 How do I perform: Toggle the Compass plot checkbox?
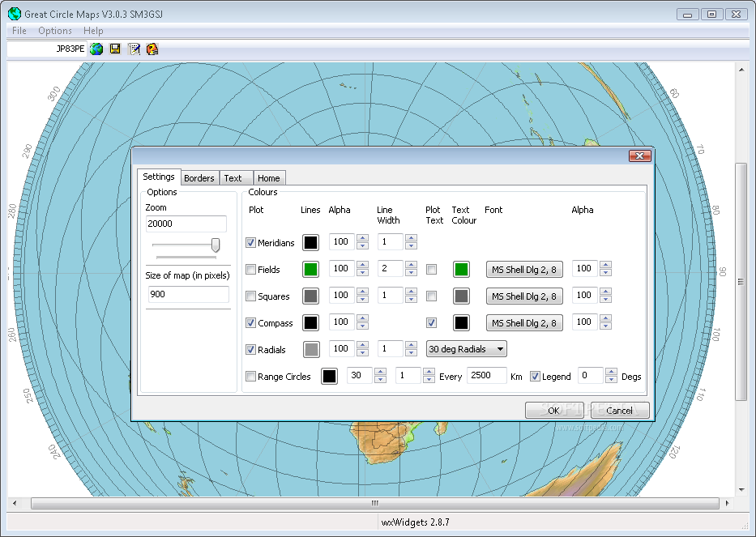[x=250, y=322]
